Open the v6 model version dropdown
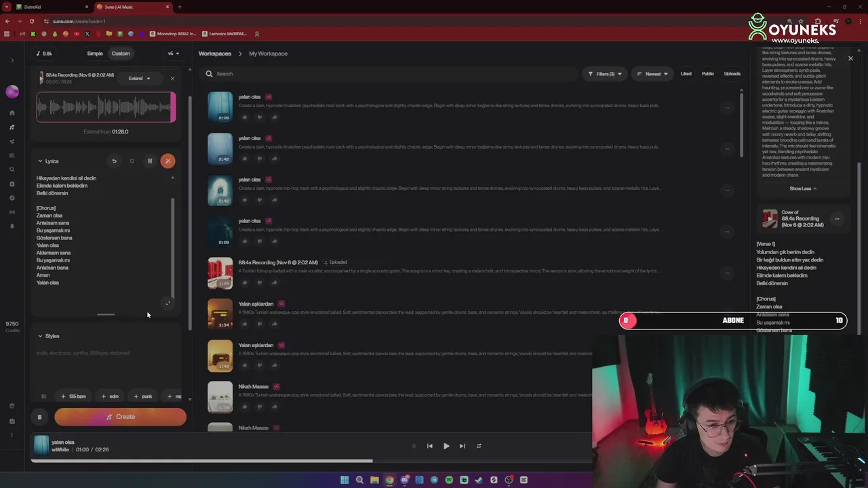This screenshot has height=488, width=868. coord(174,54)
